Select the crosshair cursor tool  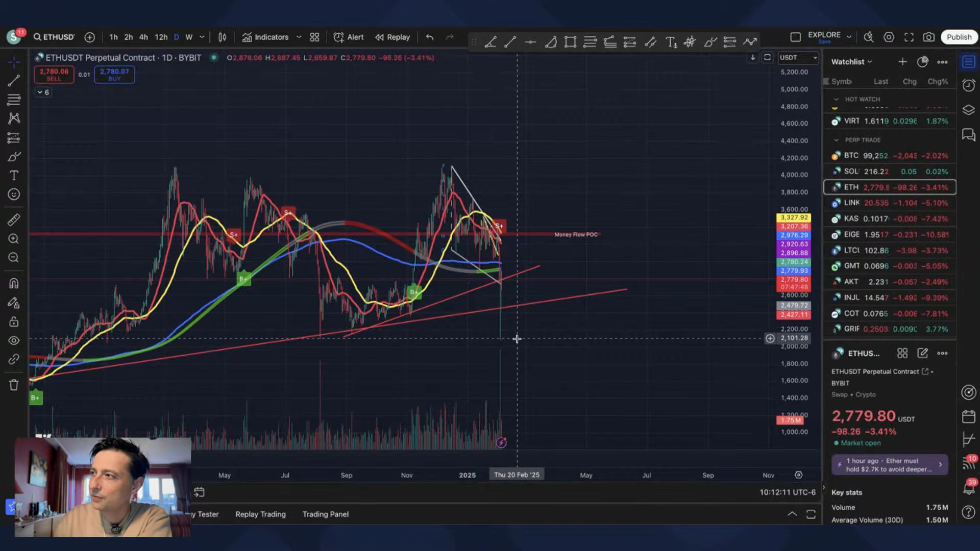pyautogui.click(x=14, y=62)
